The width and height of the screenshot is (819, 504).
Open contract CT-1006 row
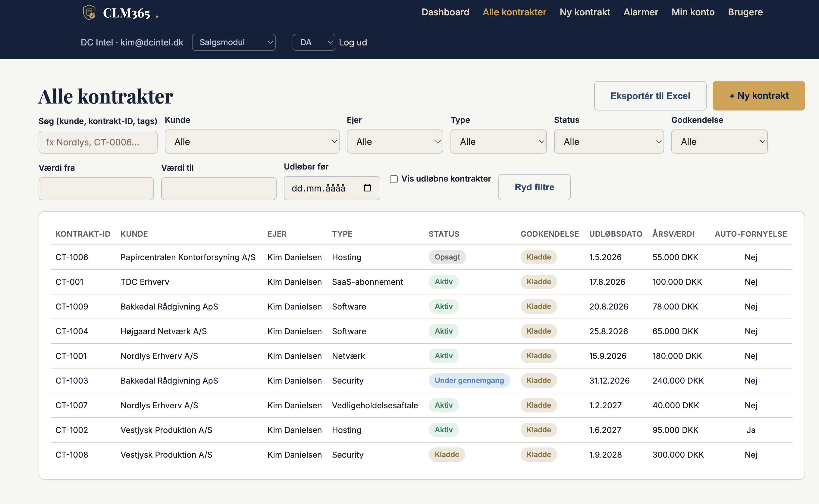[422, 257]
